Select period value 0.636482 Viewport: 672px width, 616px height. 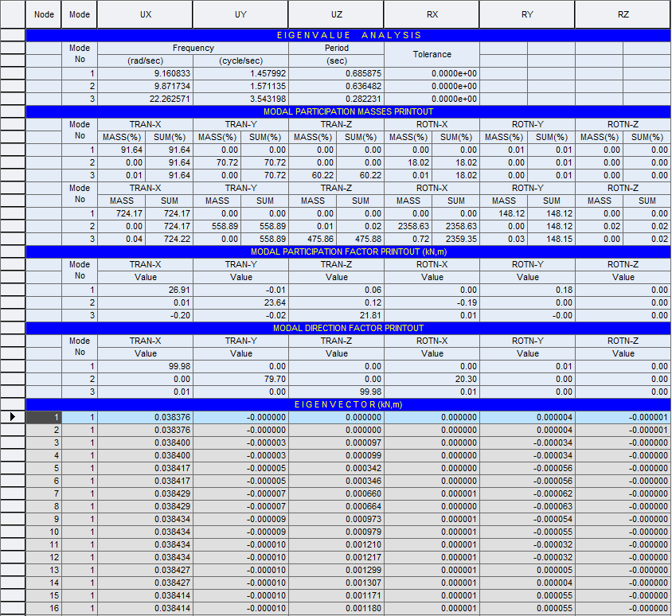[337, 86]
